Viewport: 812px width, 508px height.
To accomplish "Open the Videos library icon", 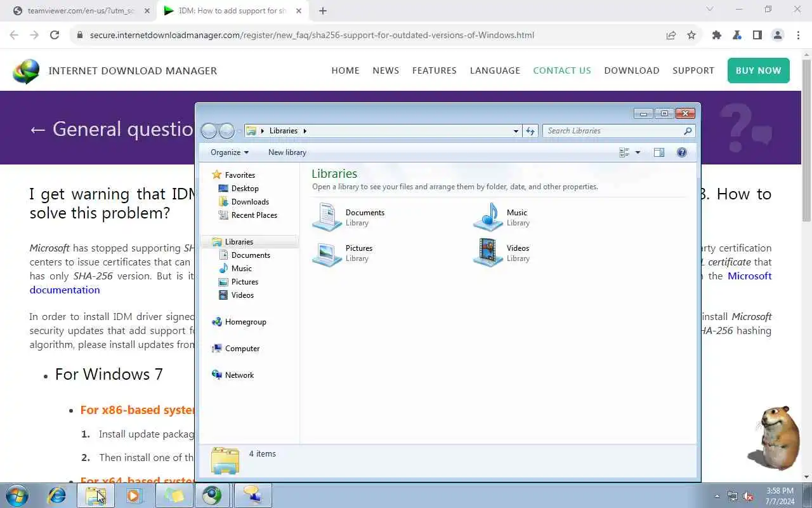I will [488, 253].
